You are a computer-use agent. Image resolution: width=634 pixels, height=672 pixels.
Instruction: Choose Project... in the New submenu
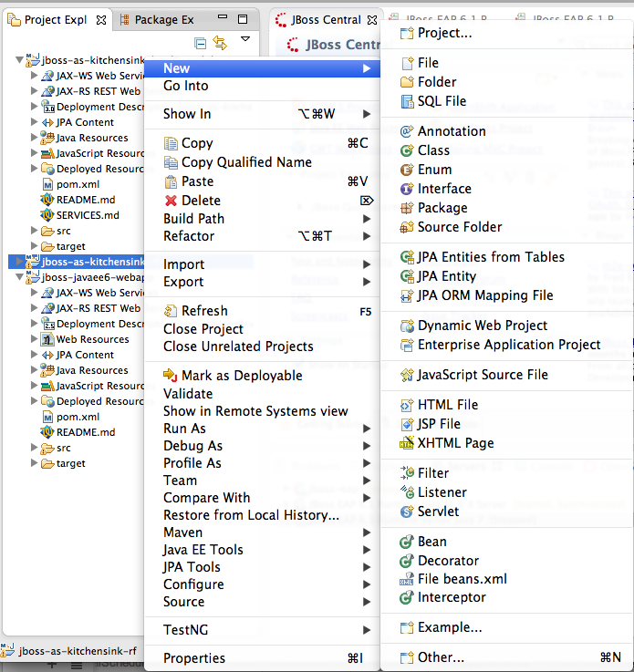[507, 33]
